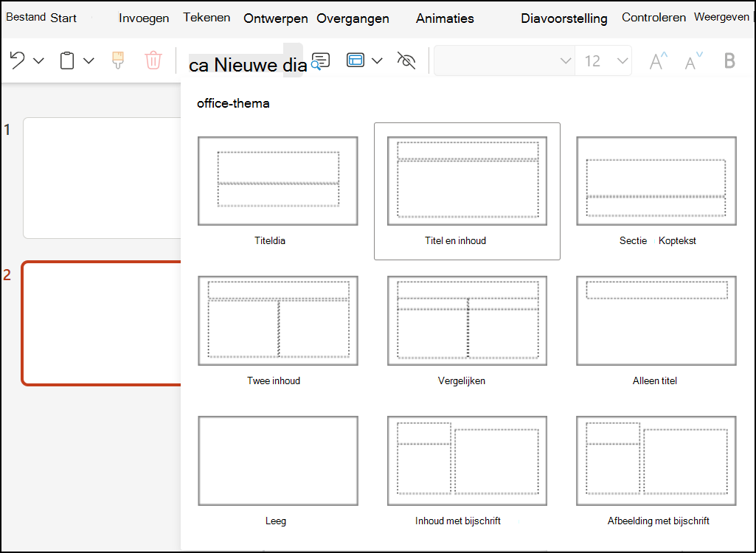Select slide 1 thumbnail in panel

(x=102, y=178)
